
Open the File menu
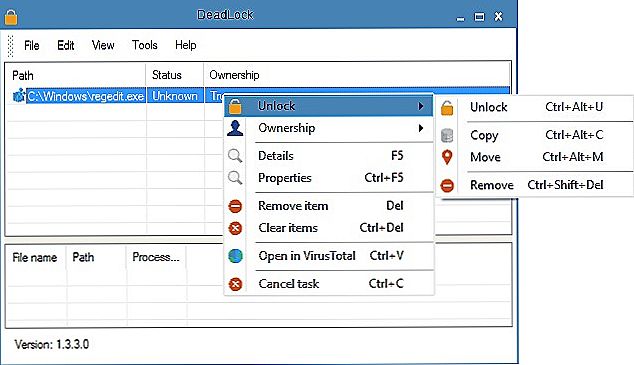[32, 45]
